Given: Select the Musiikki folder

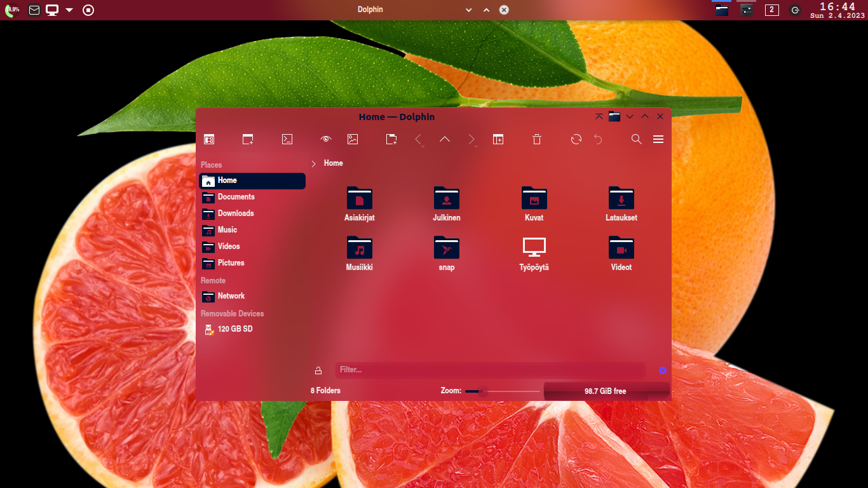Looking at the screenshot, I should point(360,254).
